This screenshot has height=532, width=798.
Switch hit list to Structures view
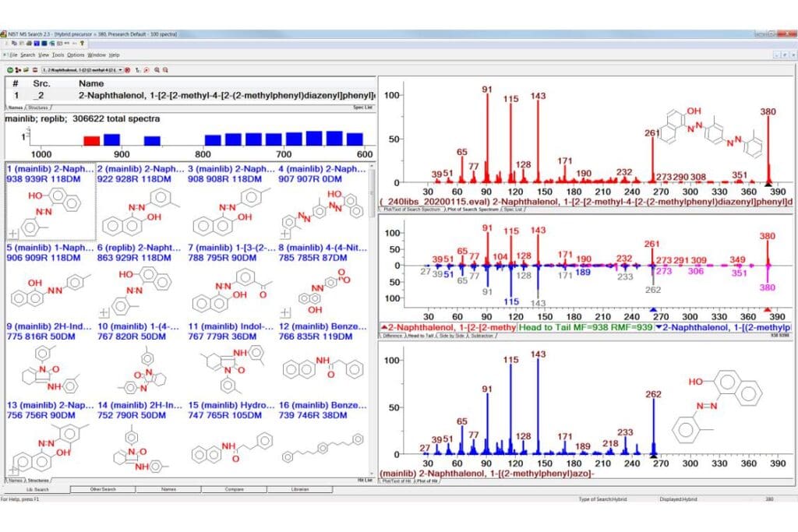point(37,482)
